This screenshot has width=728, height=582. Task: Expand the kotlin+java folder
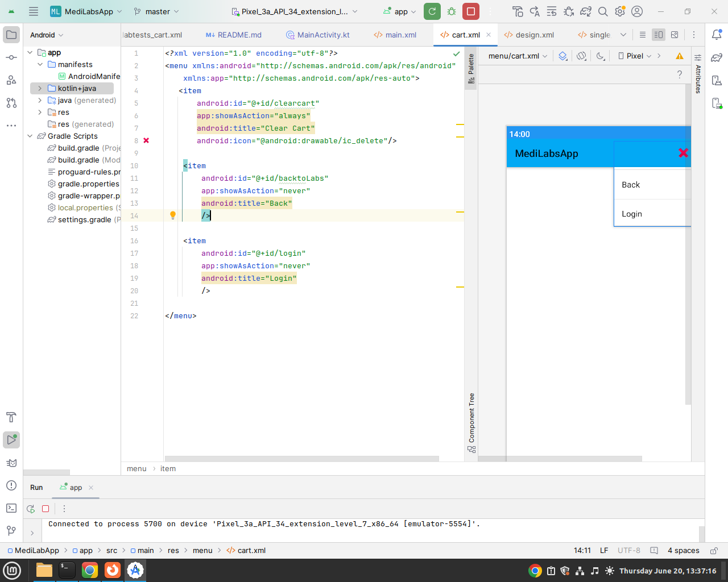[40, 88]
